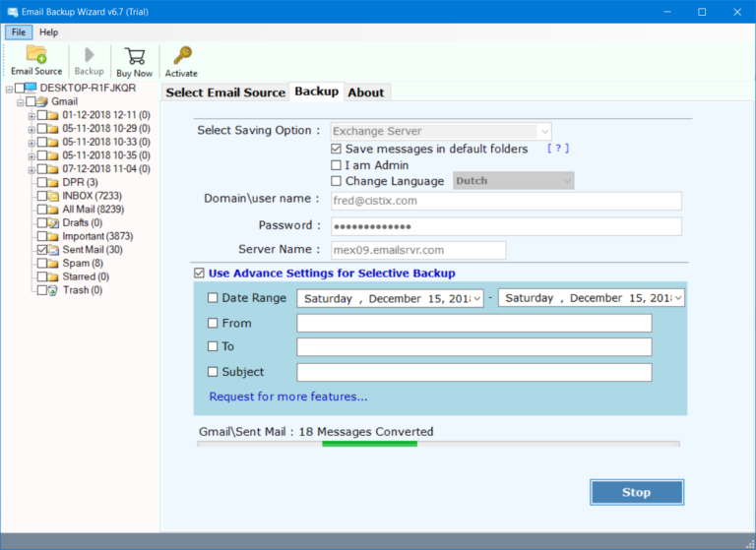Viewport: 756px width, 550px height.
Task: Open the Select Saving Option dropdown
Action: point(441,131)
